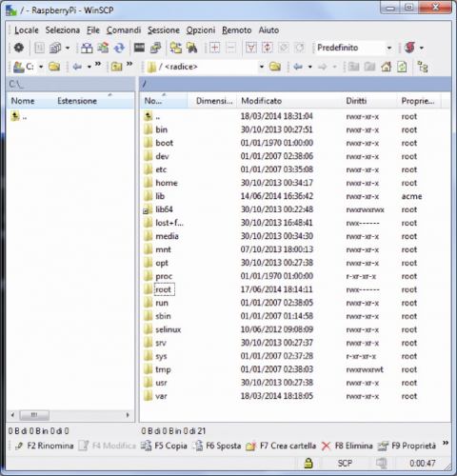Click F8 Elimina button
This screenshot has width=457, height=476.
[347, 446]
